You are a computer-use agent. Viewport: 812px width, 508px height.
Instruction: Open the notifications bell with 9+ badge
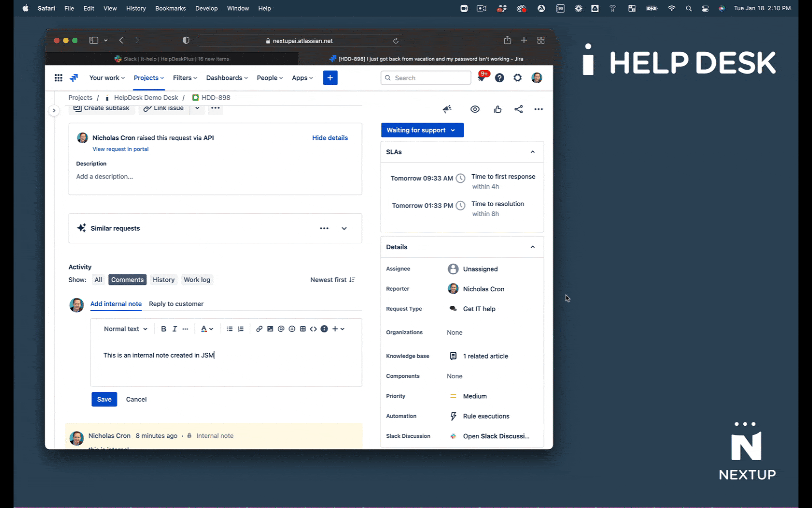tap(481, 77)
